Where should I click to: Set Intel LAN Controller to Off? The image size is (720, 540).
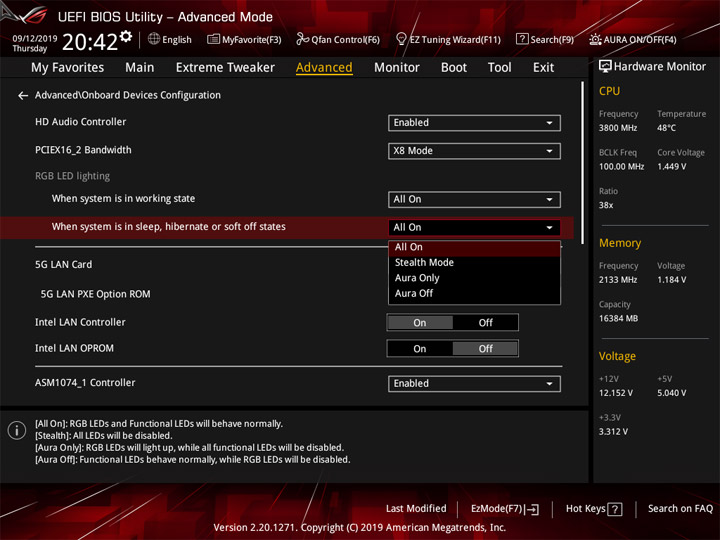[x=485, y=323]
